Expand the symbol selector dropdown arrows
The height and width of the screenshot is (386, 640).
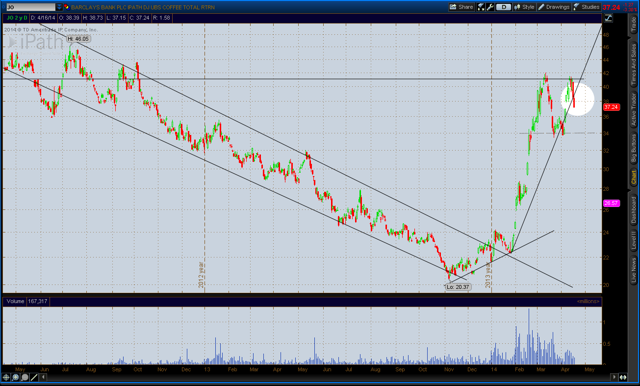(x=59, y=7)
